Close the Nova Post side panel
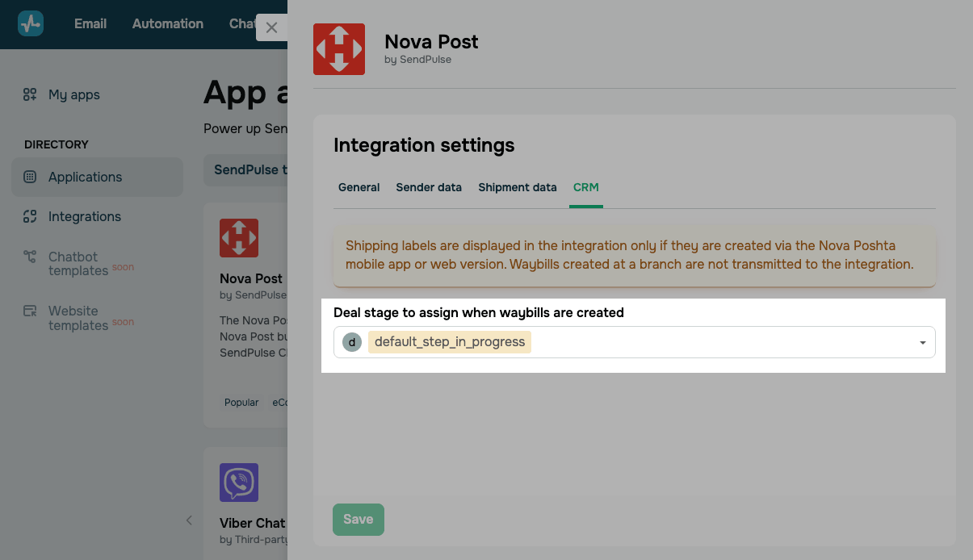 coord(271,27)
